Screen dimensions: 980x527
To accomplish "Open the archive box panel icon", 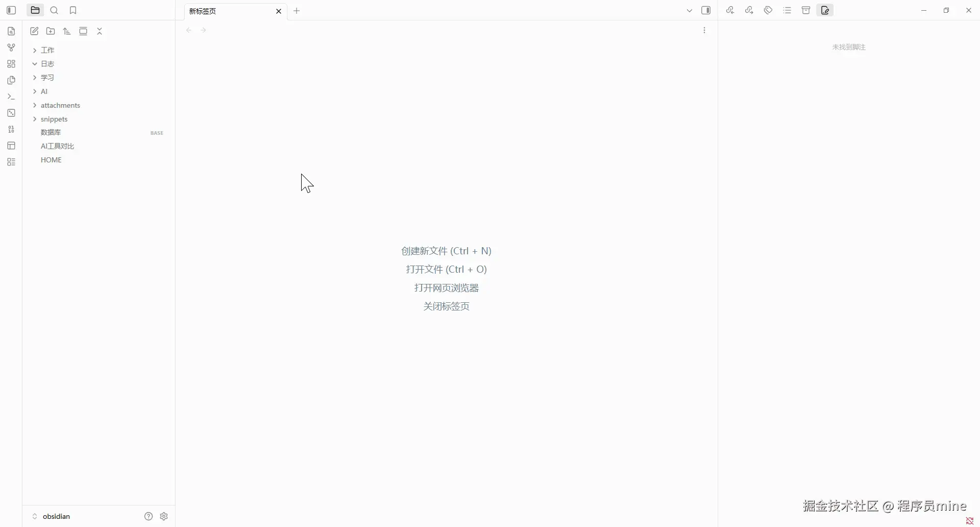I will tap(806, 10).
